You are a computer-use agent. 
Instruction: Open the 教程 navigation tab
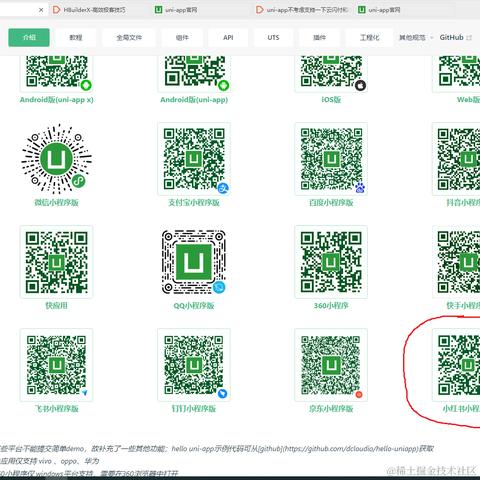coord(76,37)
